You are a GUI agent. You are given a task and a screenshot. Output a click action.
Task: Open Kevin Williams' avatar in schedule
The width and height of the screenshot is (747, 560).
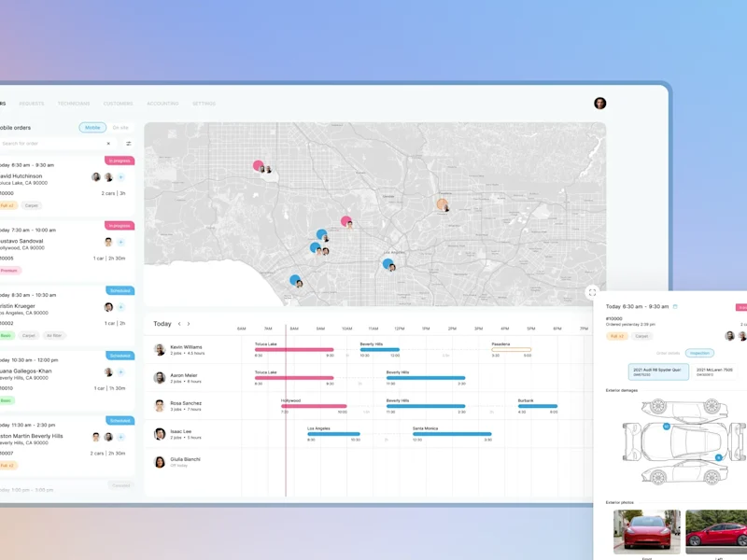point(160,349)
